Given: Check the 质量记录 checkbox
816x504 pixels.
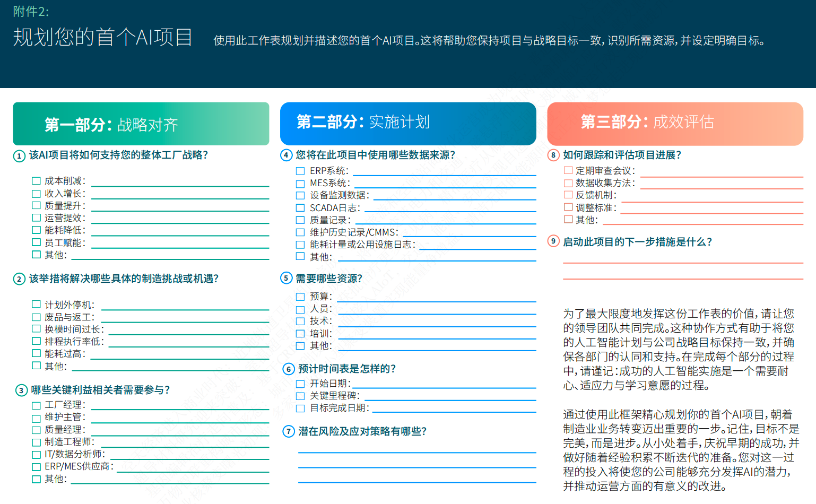Looking at the screenshot, I should (300, 220).
